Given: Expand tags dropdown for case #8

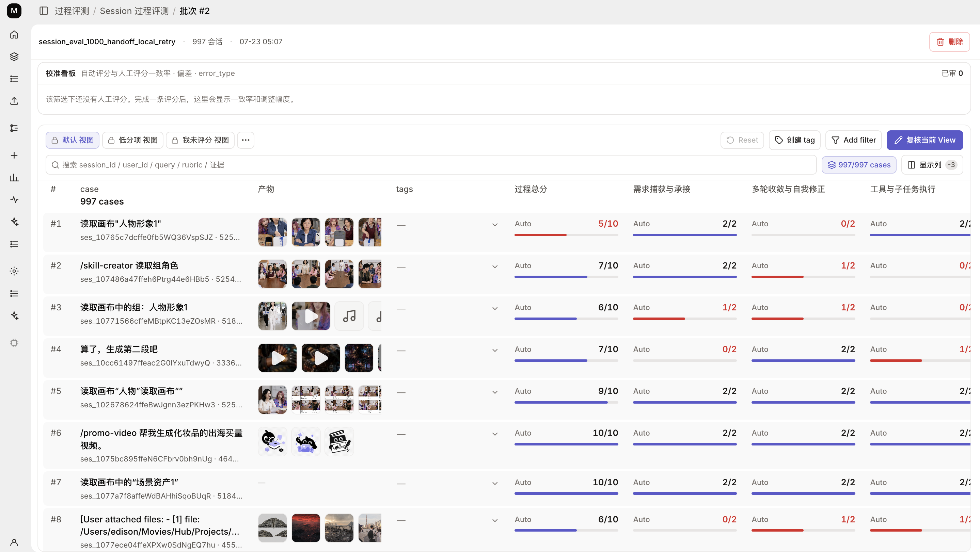Looking at the screenshot, I should click(495, 520).
